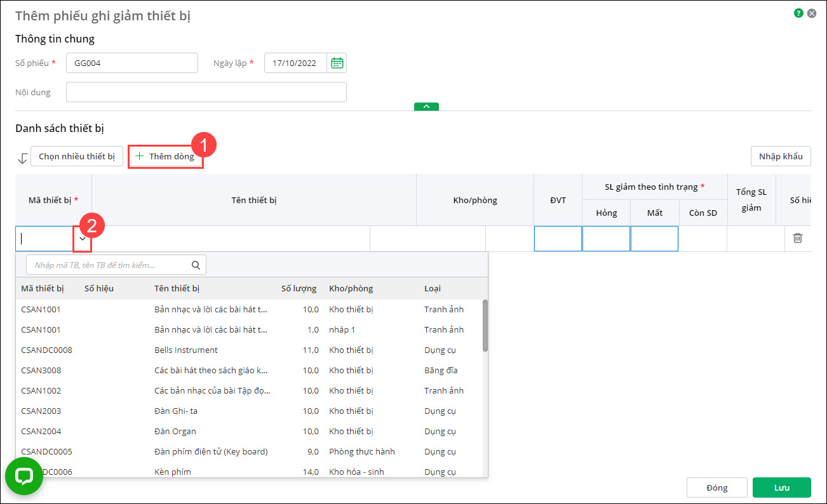Click the Kho/phòng table header

475,200
